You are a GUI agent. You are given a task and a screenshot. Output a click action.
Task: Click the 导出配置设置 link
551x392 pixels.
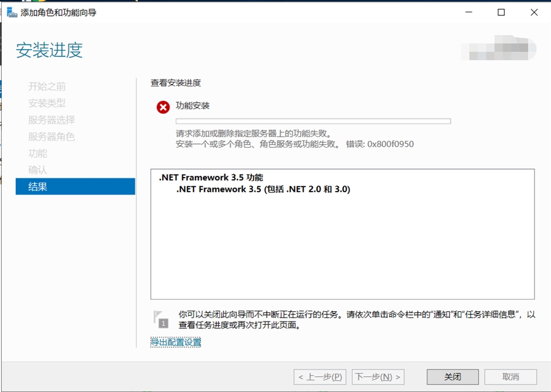tap(176, 342)
